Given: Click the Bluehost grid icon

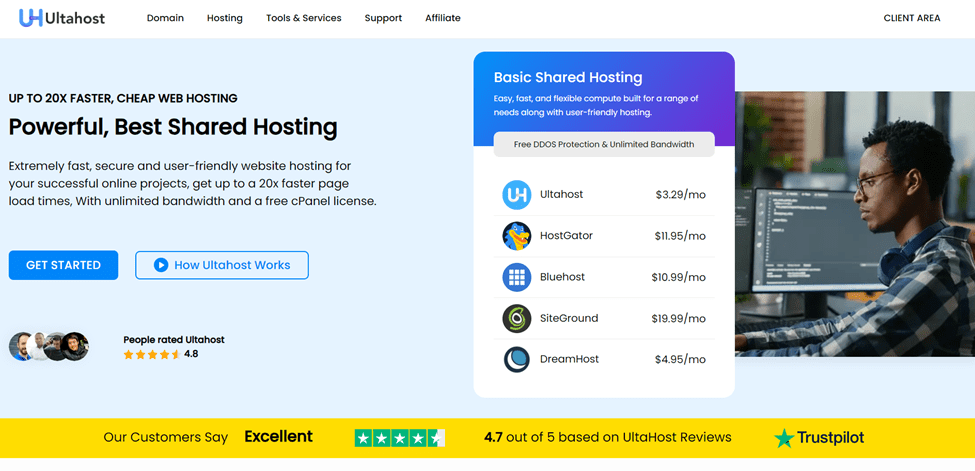Looking at the screenshot, I should click(x=516, y=277).
